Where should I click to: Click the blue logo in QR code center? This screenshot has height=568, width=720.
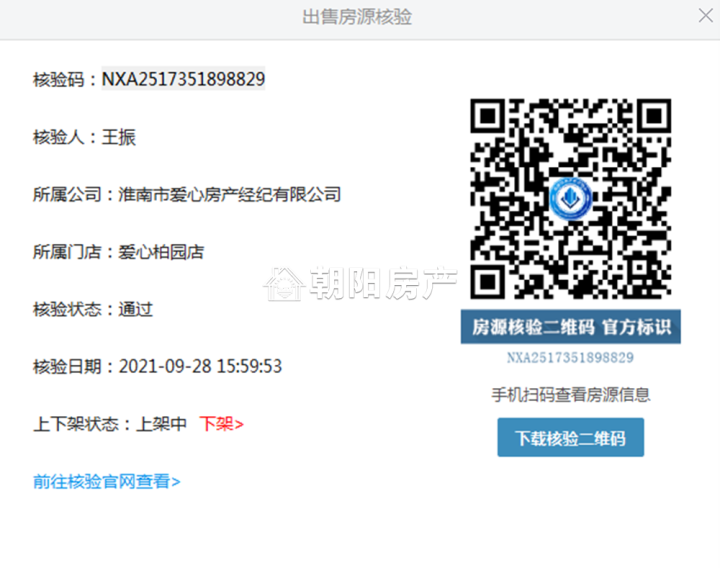pos(570,198)
